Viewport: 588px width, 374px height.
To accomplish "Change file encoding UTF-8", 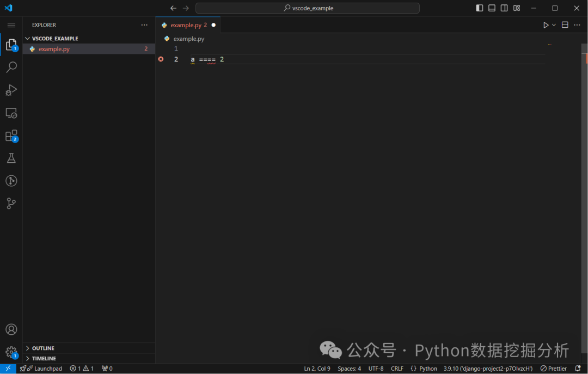I will (x=376, y=369).
